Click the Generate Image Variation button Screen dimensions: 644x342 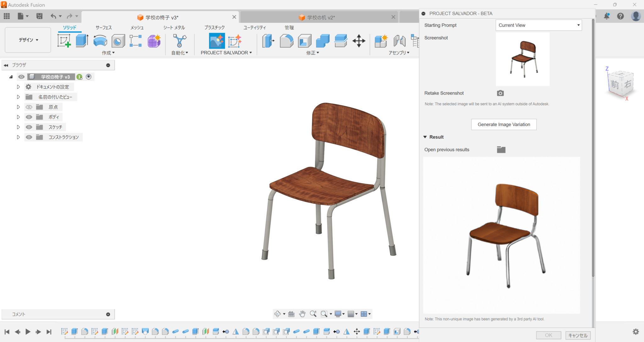(503, 124)
